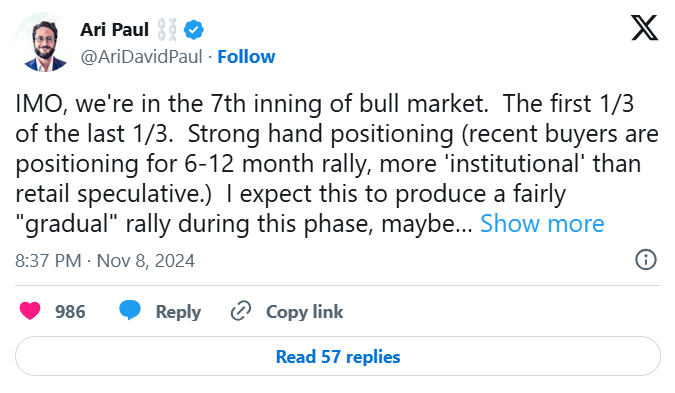Click the blue verified badge
The image size is (675, 393).
pos(194,30)
